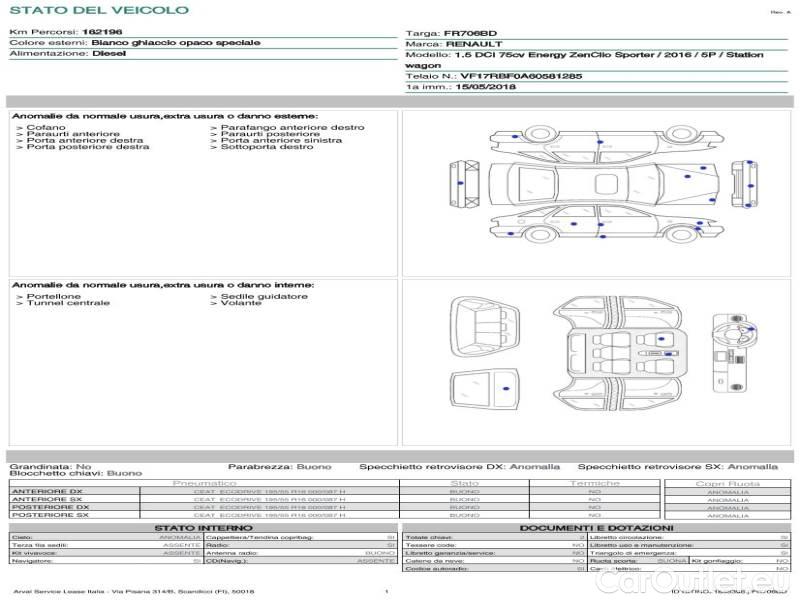Select the "Paraurti posteriore" entry
This screenshot has width=800, height=600.
270,134
